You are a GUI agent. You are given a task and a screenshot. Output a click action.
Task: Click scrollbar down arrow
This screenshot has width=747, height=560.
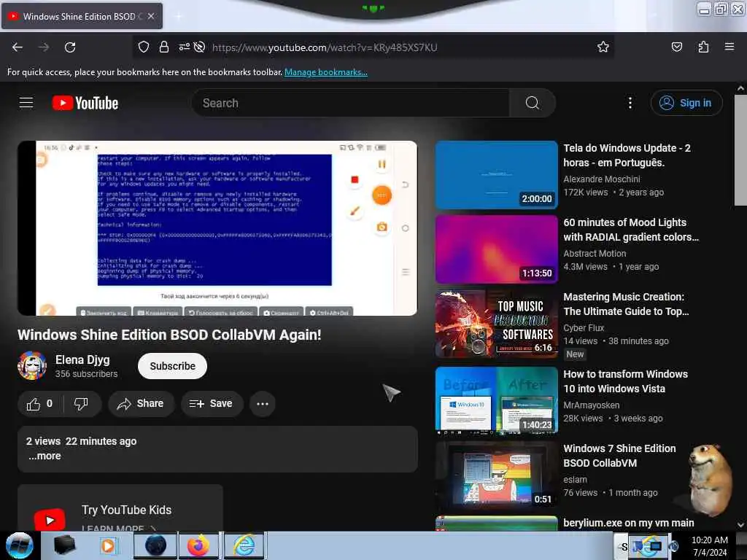pyautogui.click(x=740, y=525)
